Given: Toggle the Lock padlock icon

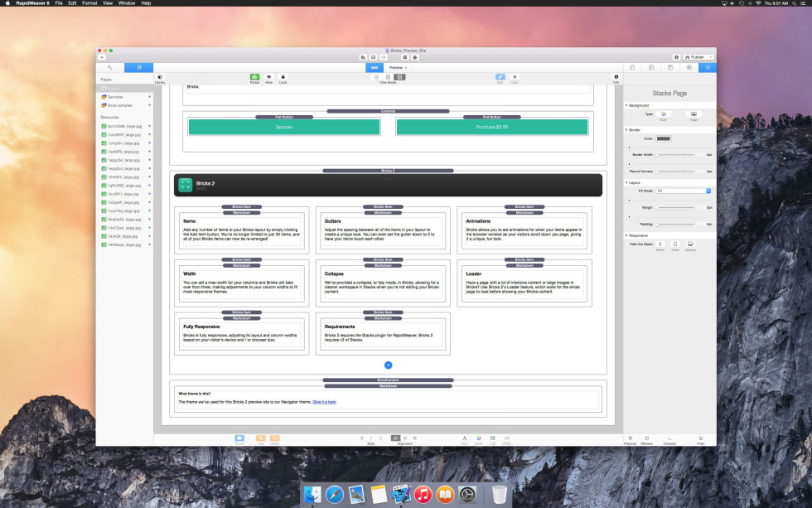Looking at the screenshot, I should 283,79.
